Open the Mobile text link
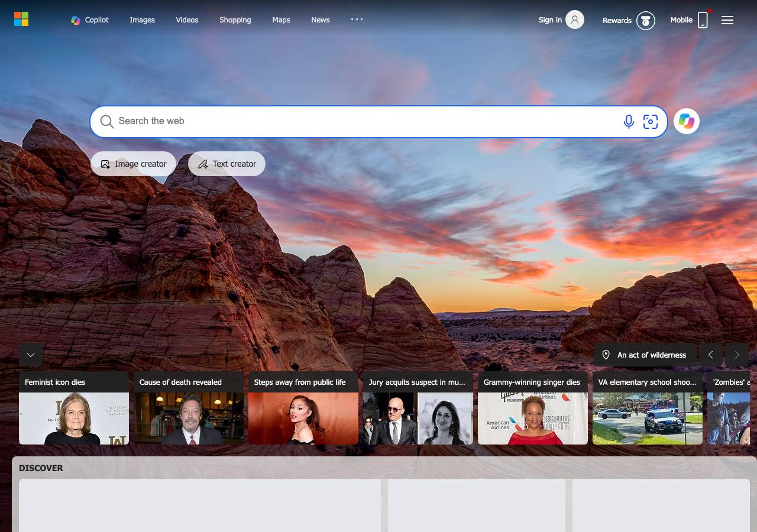This screenshot has width=757, height=532. 681,20
